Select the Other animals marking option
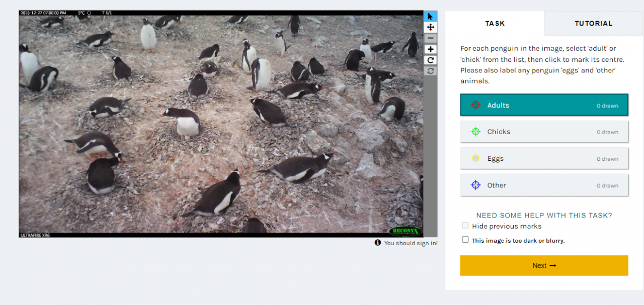The image size is (644, 305). click(x=544, y=185)
